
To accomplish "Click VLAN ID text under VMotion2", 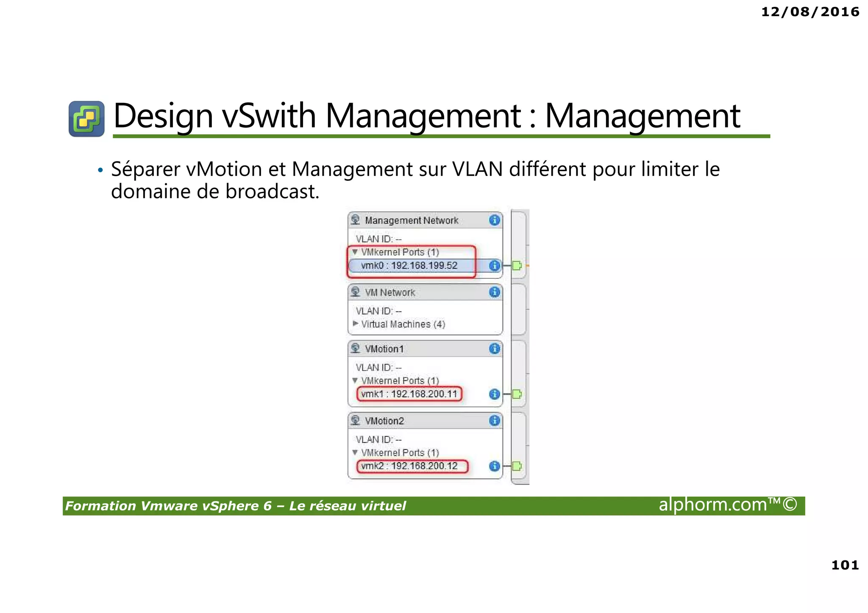I will pos(378,439).
